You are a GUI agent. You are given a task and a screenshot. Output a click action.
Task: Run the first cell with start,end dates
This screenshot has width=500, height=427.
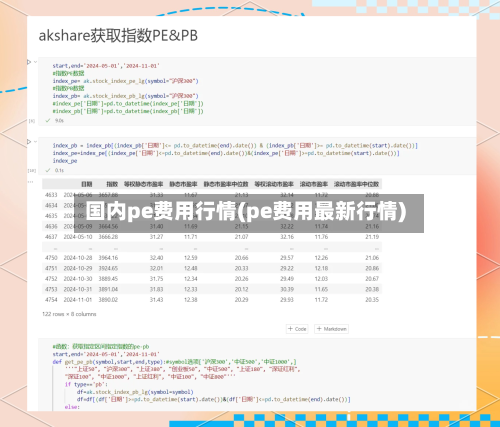point(29,62)
